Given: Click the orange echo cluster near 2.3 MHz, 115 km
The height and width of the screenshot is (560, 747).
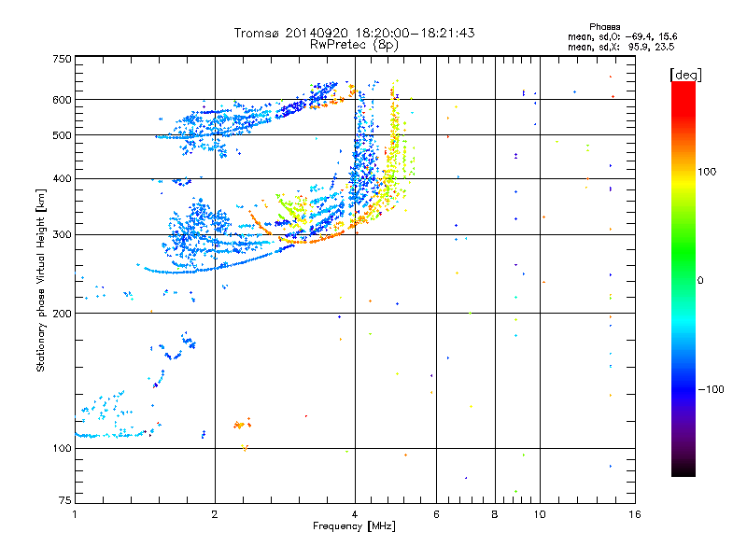Looking at the screenshot, I should pos(242,424).
